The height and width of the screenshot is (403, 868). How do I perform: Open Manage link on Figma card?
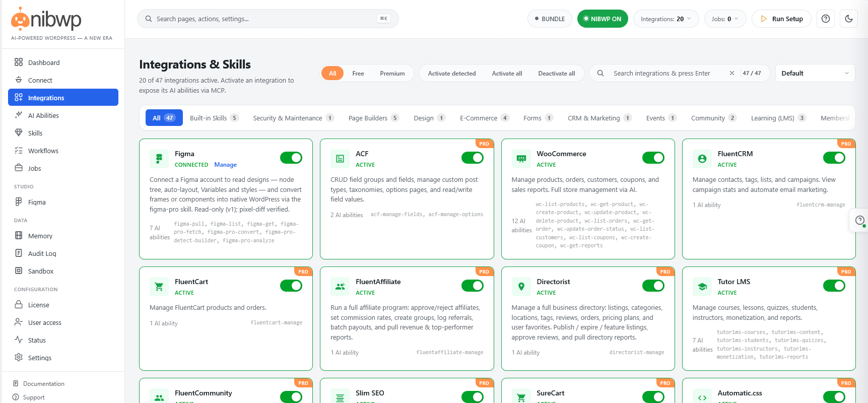225,165
